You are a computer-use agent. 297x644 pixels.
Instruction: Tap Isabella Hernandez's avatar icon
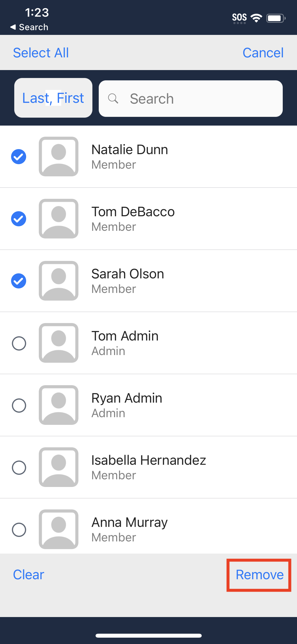(59, 467)
